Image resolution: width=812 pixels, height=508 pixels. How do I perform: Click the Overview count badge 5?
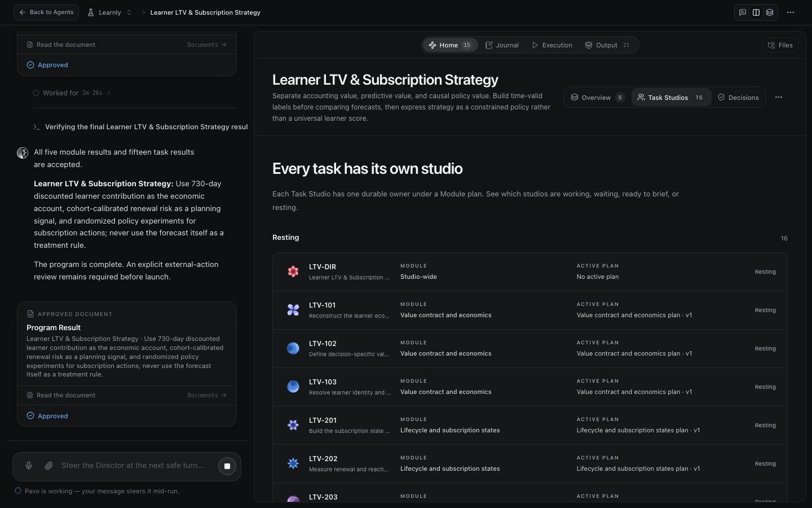point(620,98)
